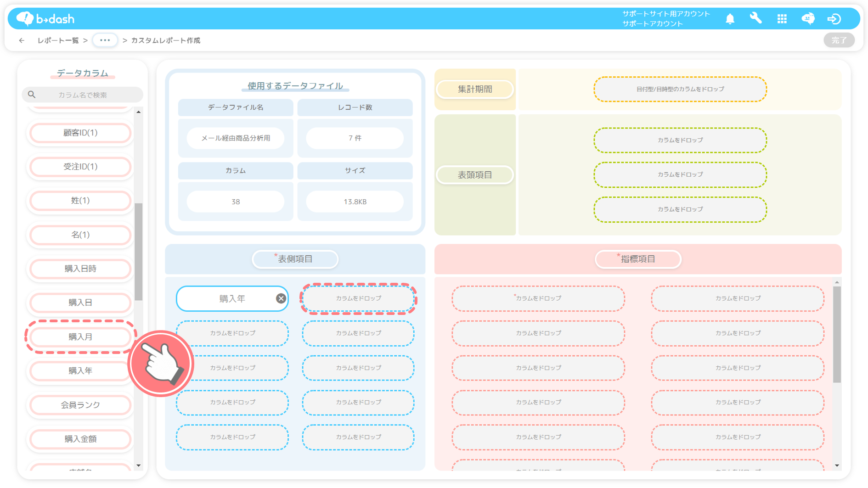Click the 表側項目 header label
The height and width of the screenshot is (488, 868).
tap(295, 259)
